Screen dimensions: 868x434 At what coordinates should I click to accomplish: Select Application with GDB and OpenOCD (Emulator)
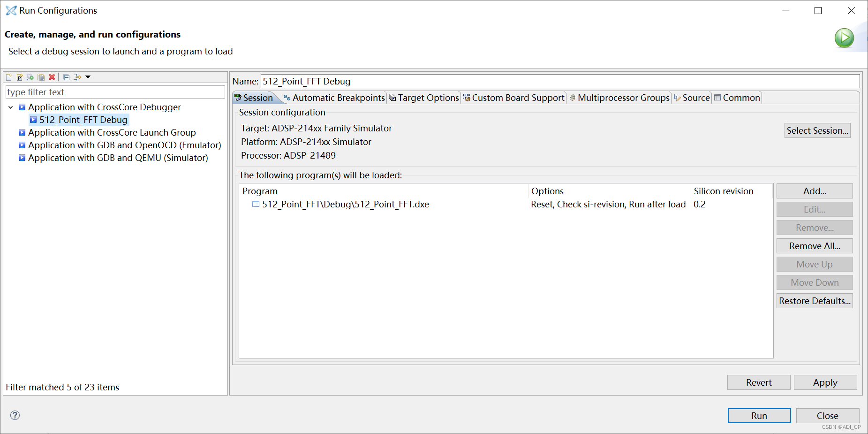click(x=124, y=145)
